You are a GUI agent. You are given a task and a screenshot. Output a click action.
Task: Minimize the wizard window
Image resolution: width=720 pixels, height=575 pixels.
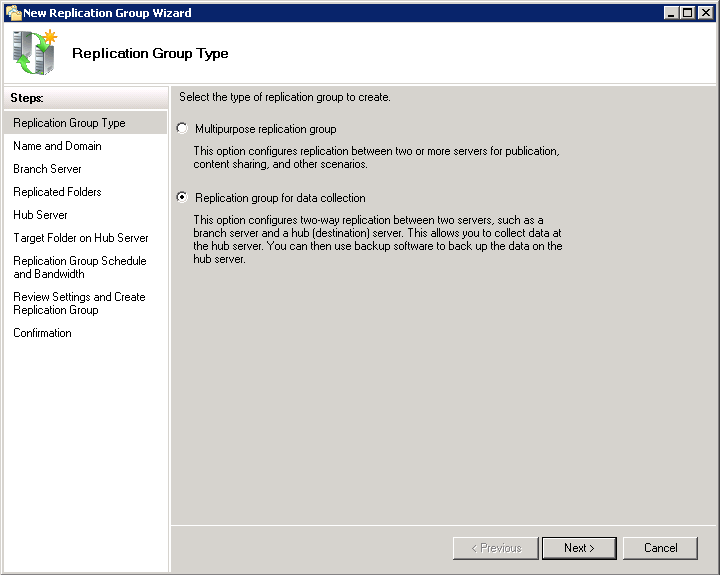pos(671,13)
